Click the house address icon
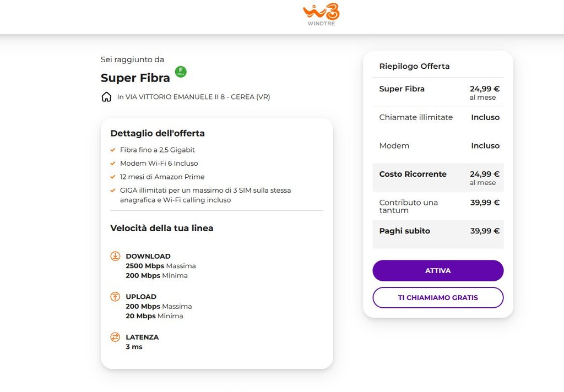The height and width of the screenshot is (392, 564). [x=106, y=97]
